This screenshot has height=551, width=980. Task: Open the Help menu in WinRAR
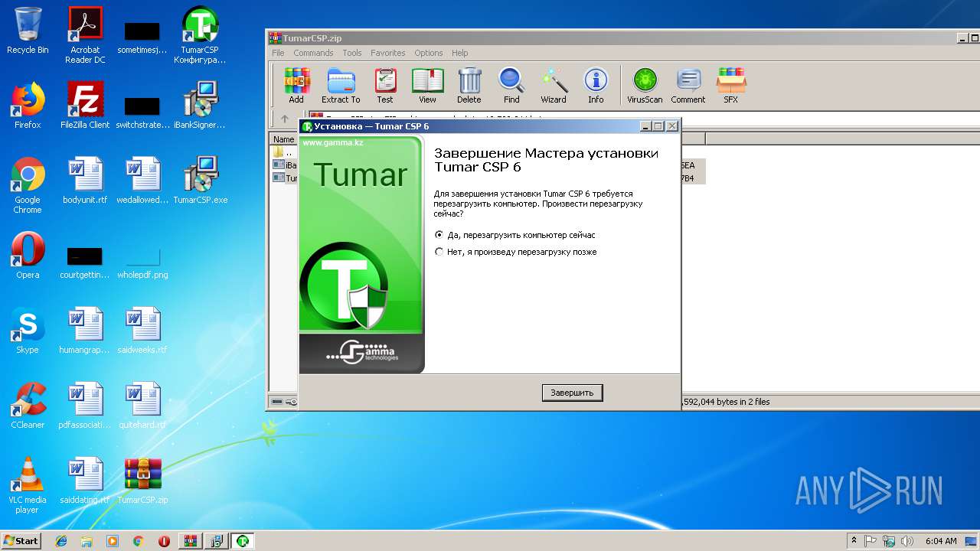pyautogui.click(x=460, y=53)
